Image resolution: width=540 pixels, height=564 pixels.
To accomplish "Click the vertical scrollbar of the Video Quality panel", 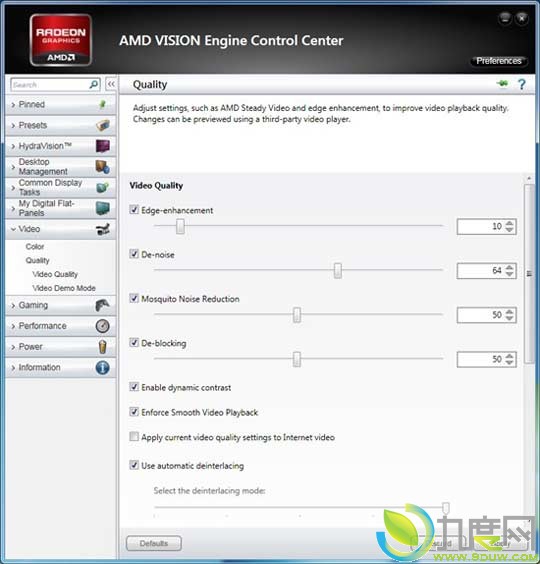I will click(529, 274).
